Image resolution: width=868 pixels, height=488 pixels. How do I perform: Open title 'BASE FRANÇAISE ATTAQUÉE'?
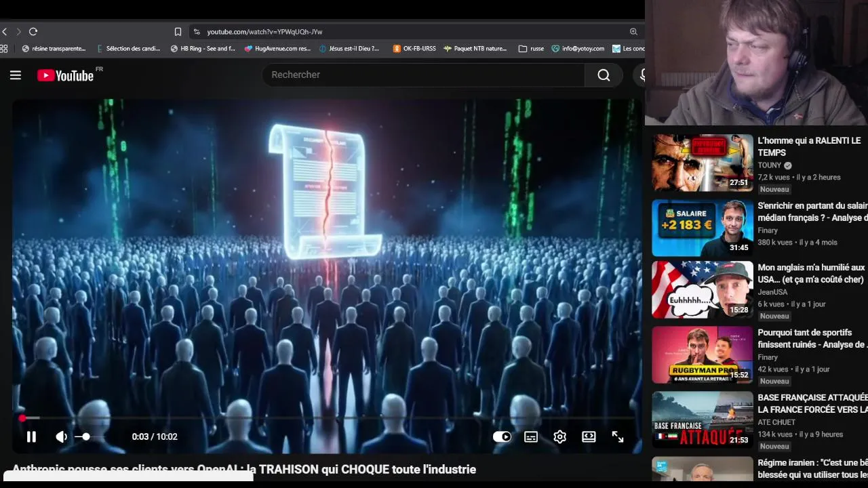[x=812, y=403]
